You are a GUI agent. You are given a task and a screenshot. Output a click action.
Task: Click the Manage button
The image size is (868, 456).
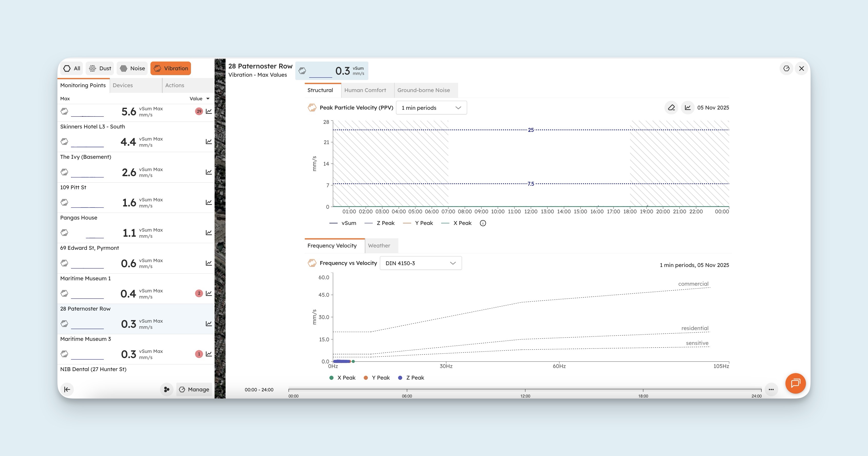pos(194,389)
